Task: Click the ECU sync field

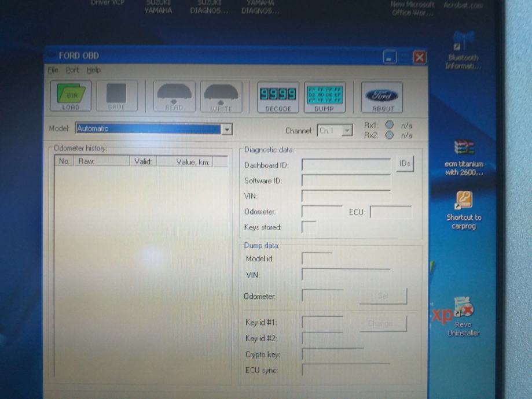Action: coord(346,370)
